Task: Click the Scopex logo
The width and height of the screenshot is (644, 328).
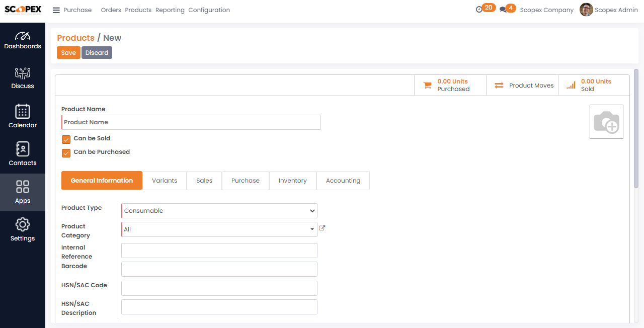Action: (23, 10)
